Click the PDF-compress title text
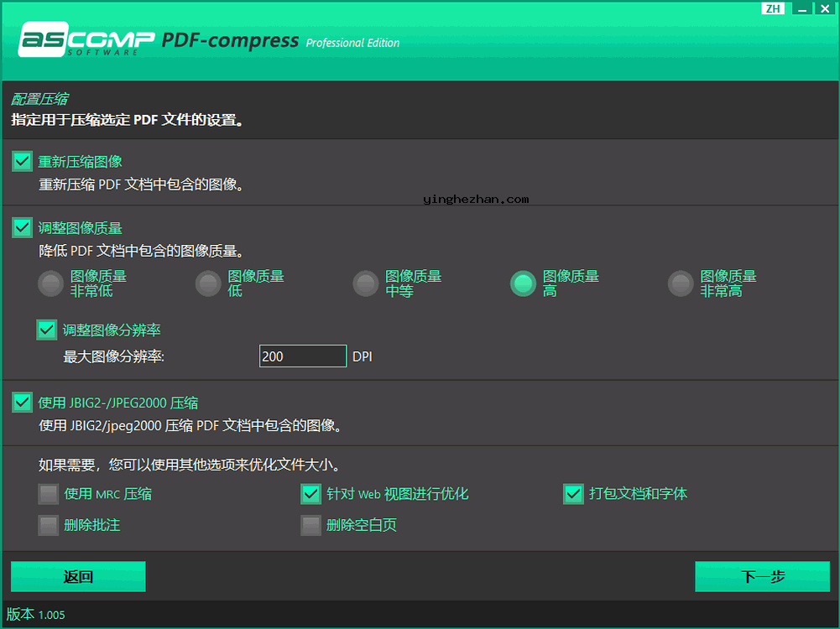The image size is (840, 629). tap(231, 40)
